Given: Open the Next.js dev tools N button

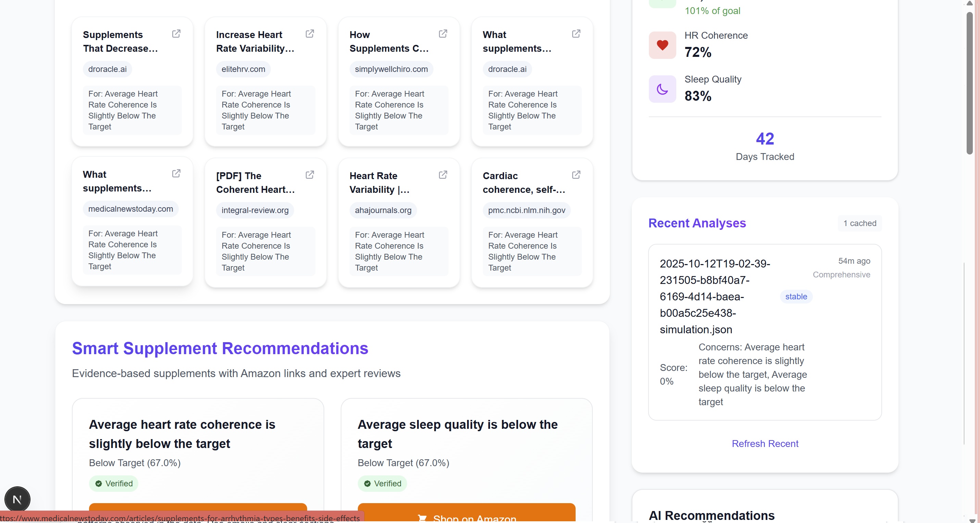Looking at the screenshot, I should pyautogui.click(x=17, y=499).
